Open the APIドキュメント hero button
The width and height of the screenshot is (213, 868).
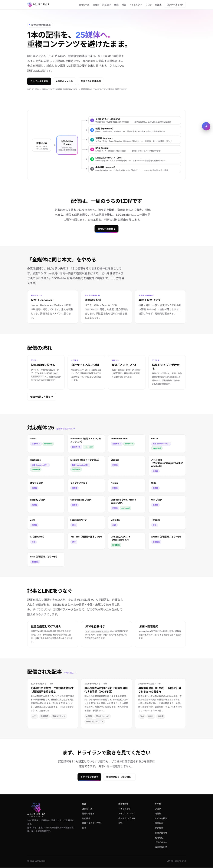tap(64, 81)
